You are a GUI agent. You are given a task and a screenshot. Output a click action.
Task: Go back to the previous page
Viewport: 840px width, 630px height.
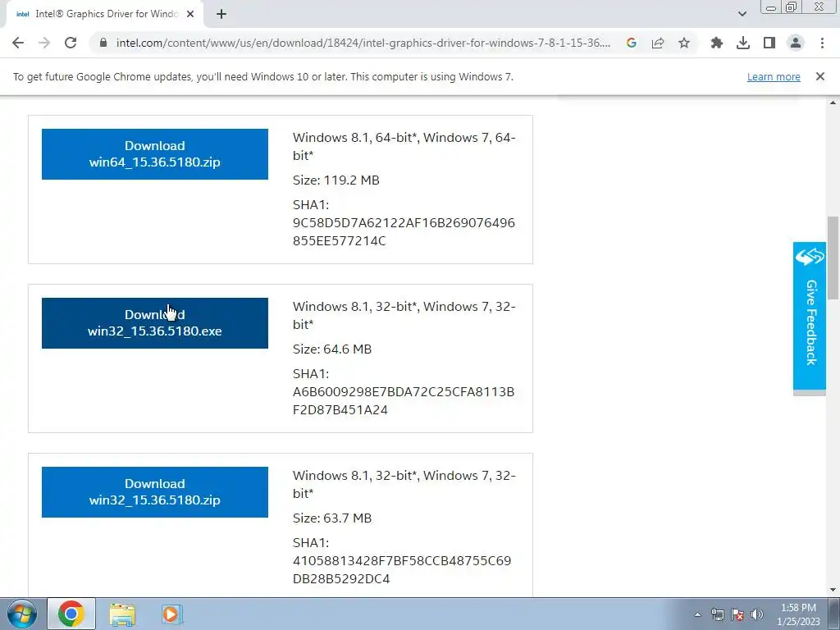coord(18,43)
